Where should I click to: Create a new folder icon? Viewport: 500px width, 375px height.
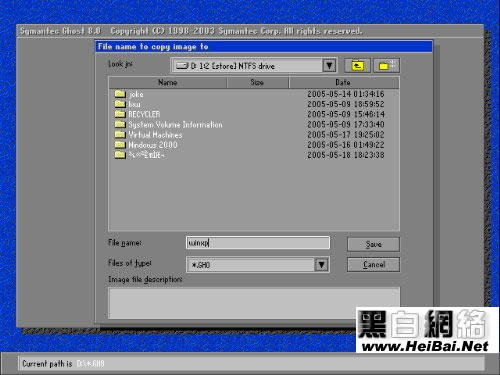point(387,65)
